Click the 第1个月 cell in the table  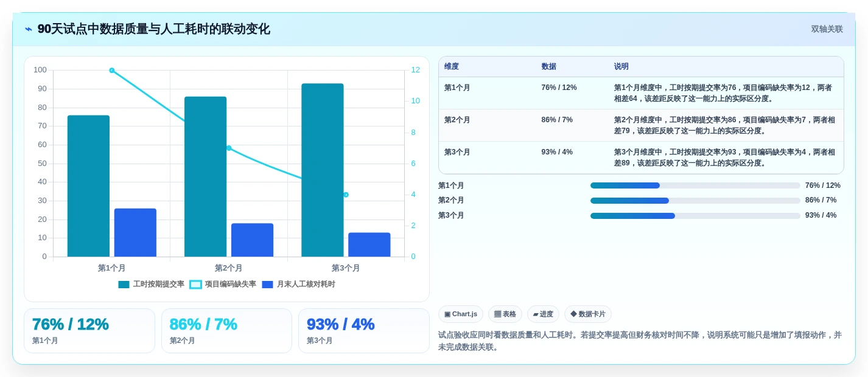[x=457, y=88]
